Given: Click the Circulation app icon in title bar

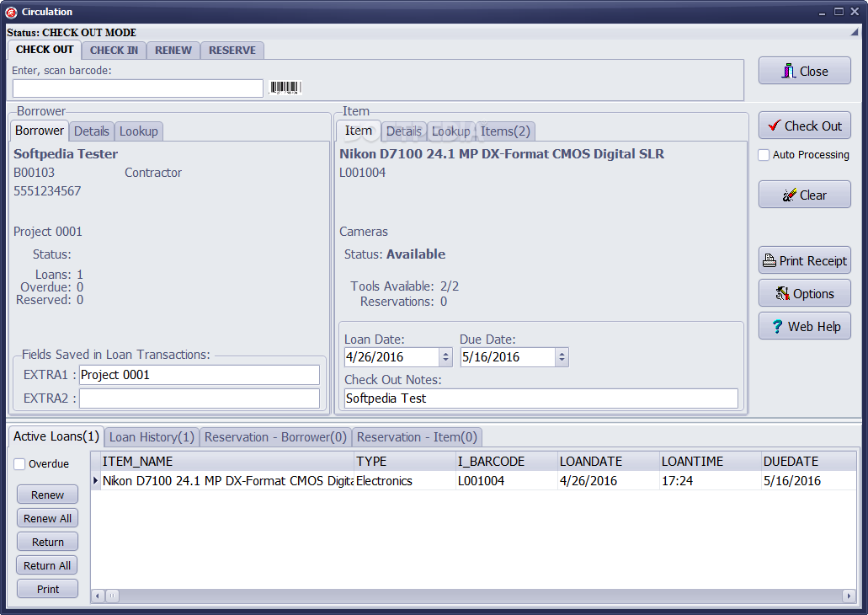Looking at the screenshot, I should [11, 12].
